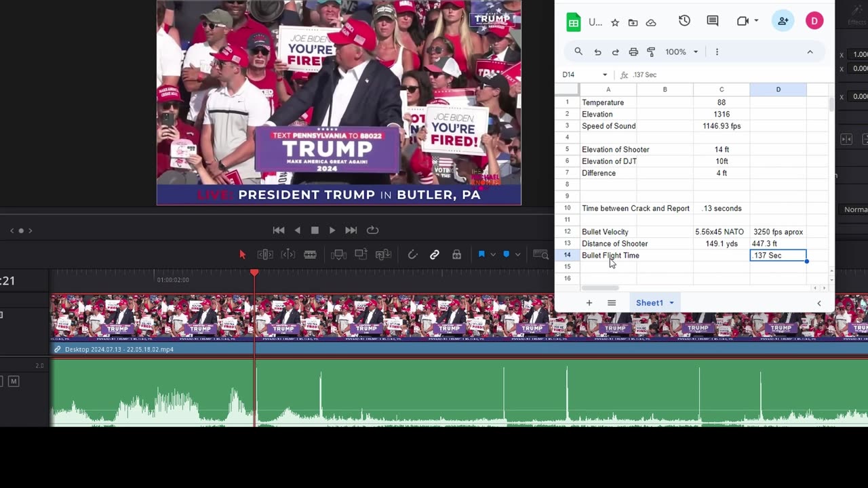
Task: Toggle the linked selection chain icon
Action: coord(435,255)
